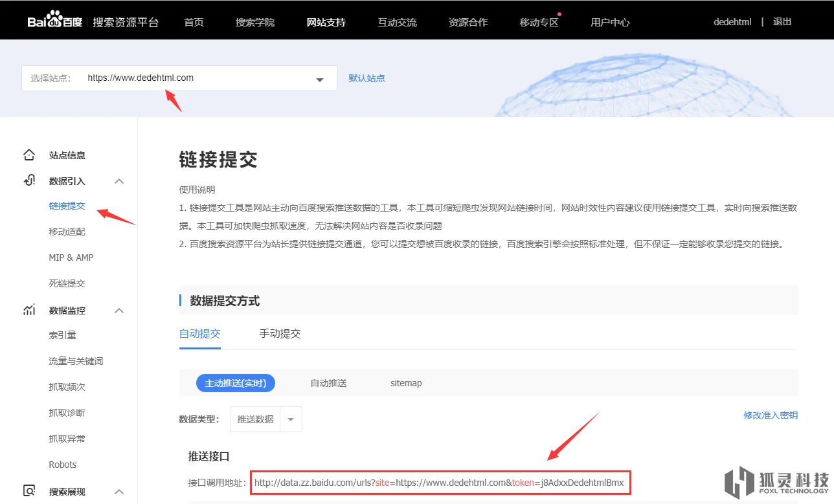Open 抓取诊断 in the sidebar
This screenshot has height=504, width=834.
click(67, 413)
